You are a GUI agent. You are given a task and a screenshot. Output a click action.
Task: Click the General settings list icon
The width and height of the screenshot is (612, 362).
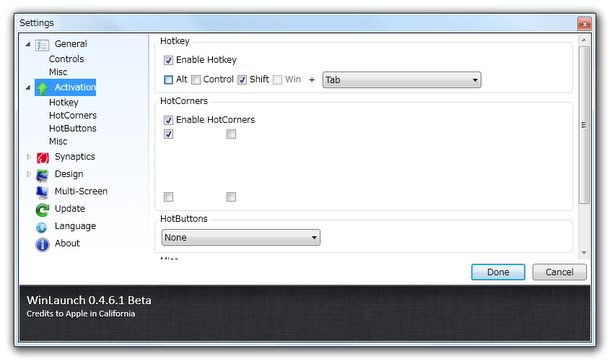tap(42, 45)
